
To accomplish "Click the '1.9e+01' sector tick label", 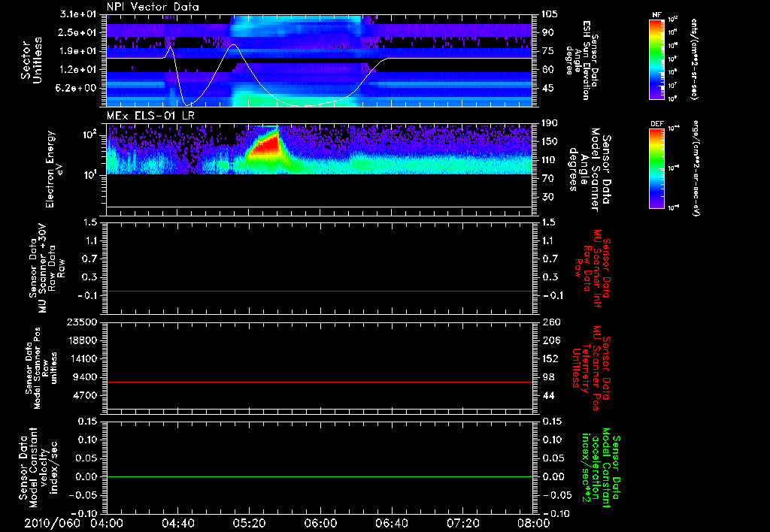I will (x=79, y=51).
